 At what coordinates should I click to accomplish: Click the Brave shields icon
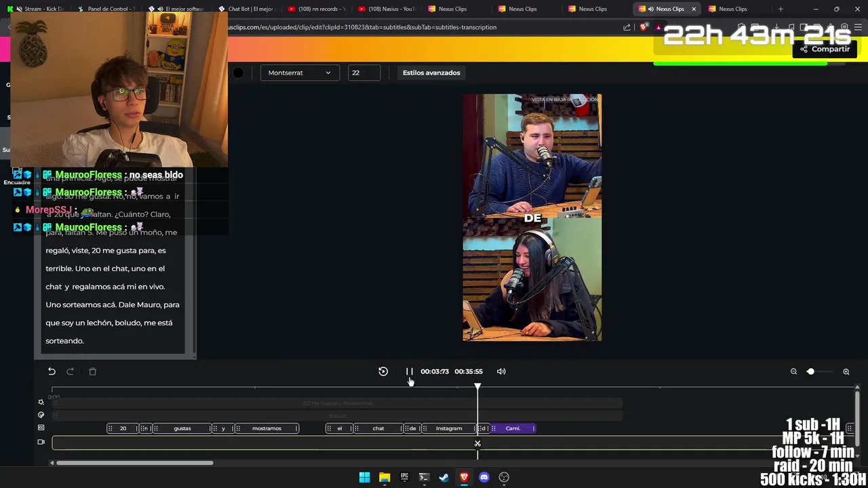(x=644, y=27)
